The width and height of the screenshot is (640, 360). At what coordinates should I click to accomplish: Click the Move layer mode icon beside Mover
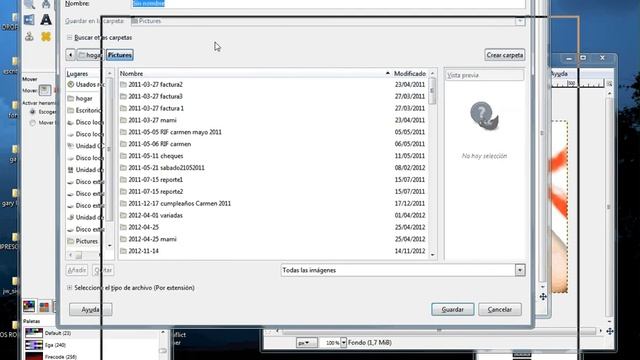[x=45, y=90]
